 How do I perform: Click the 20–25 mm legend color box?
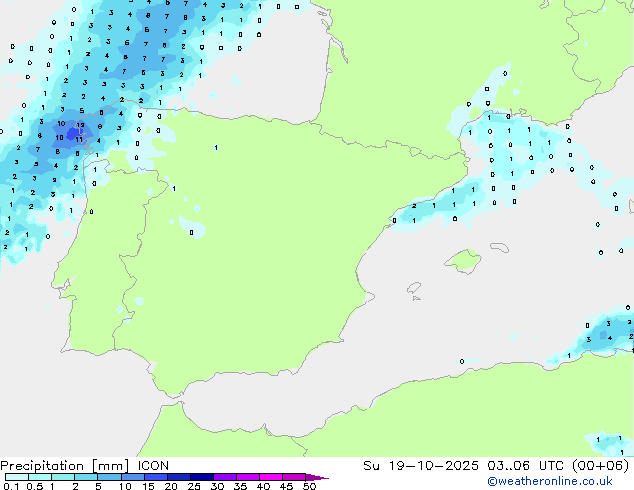[x=179, y=477]
